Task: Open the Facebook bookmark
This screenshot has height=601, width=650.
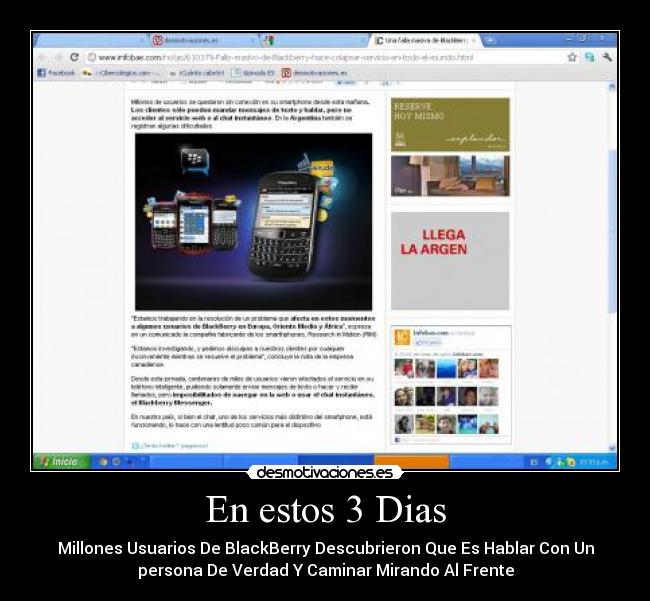Action: tap(56, 73)
